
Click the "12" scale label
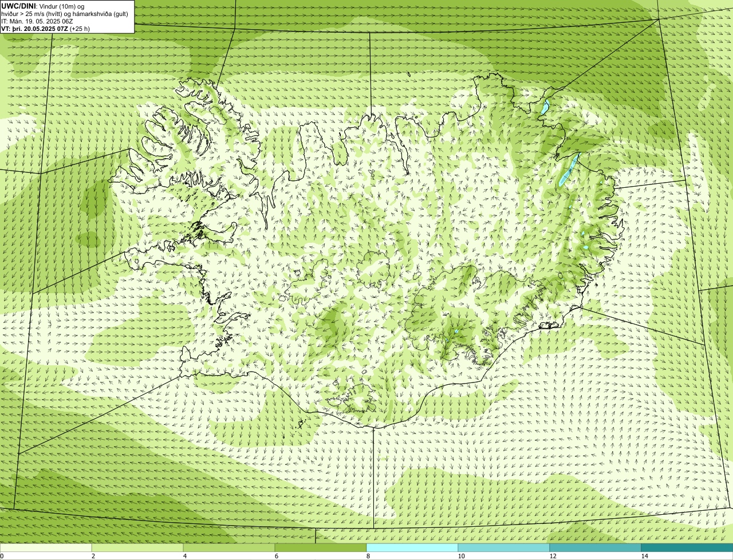tap(553, 556)
